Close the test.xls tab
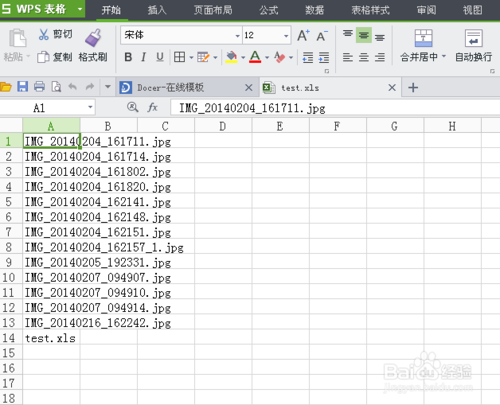The width and height of the screenshot is (500, 405). pyautogui.click(x=392, y=88)
